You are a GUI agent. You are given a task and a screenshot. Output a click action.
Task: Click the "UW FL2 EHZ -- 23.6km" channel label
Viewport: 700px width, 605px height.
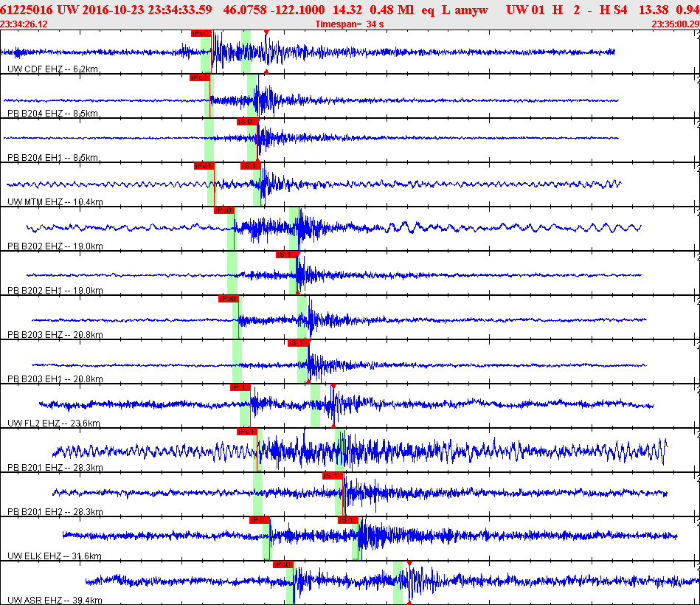pos(54,423)
